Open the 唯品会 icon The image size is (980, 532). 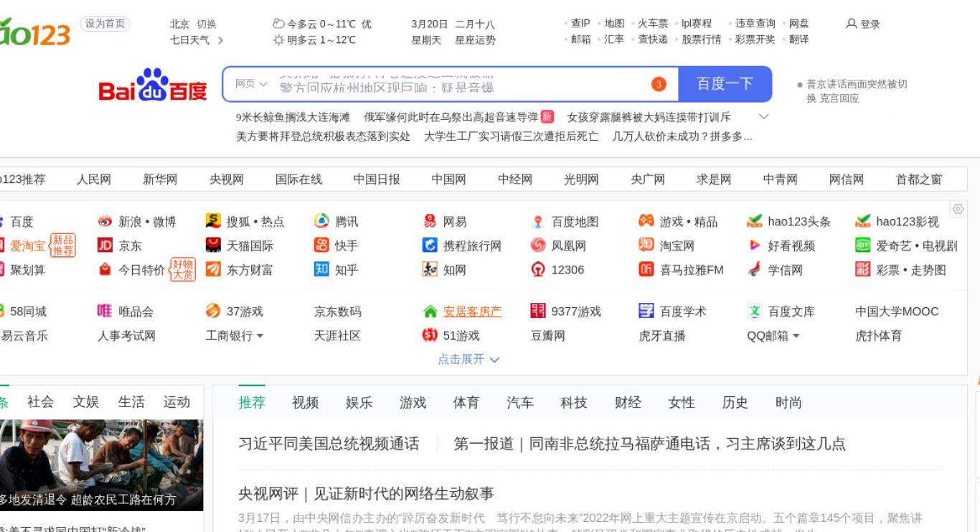105,311
